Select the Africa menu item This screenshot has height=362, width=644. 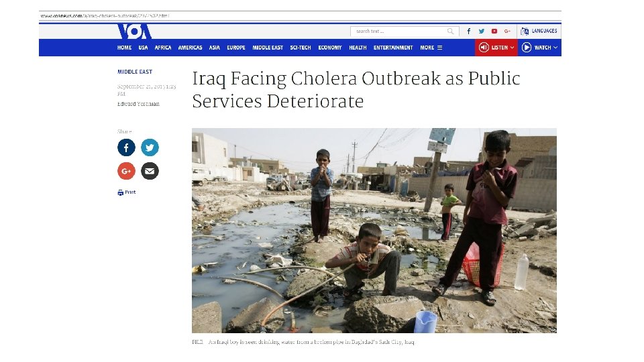tap(162, 48)
